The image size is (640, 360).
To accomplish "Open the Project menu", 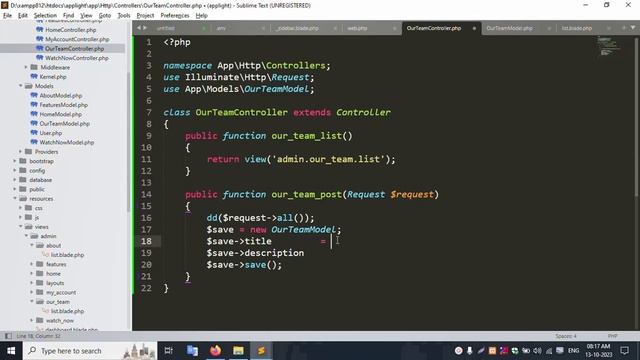I will tap(145, 16).
